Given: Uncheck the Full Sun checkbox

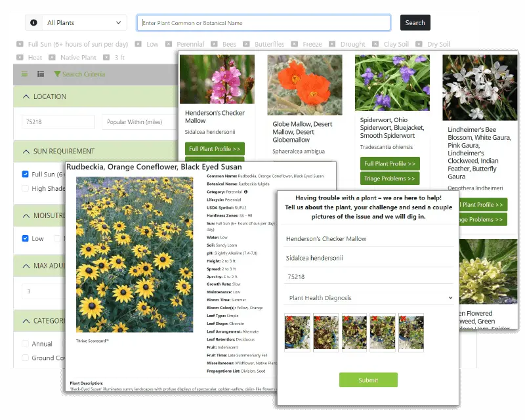Looking at the screenshot, I should pyautogui.click(x=25, y=175).
